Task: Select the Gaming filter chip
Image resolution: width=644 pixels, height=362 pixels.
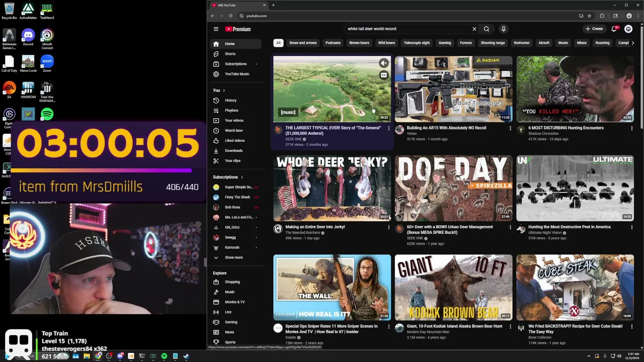Action: (x=445, y=43)
